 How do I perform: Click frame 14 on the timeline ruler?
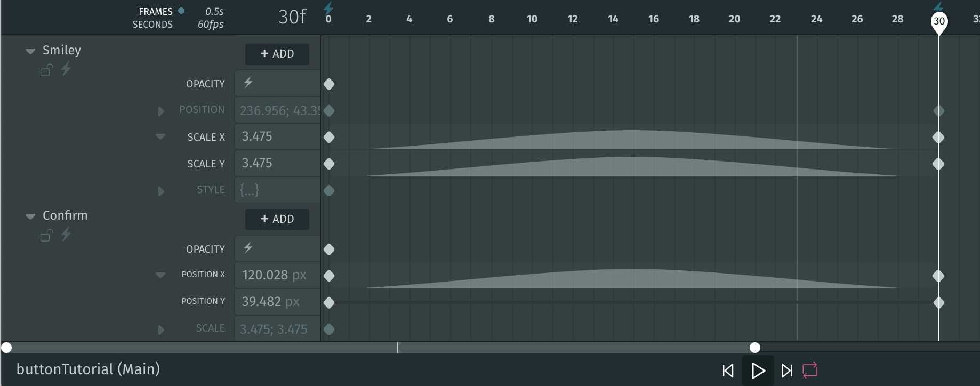point(613,19)
